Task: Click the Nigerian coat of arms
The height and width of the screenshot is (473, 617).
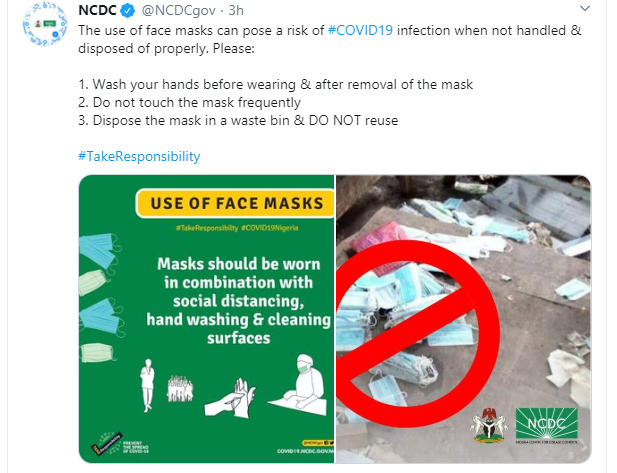Action: click(489, 426)
